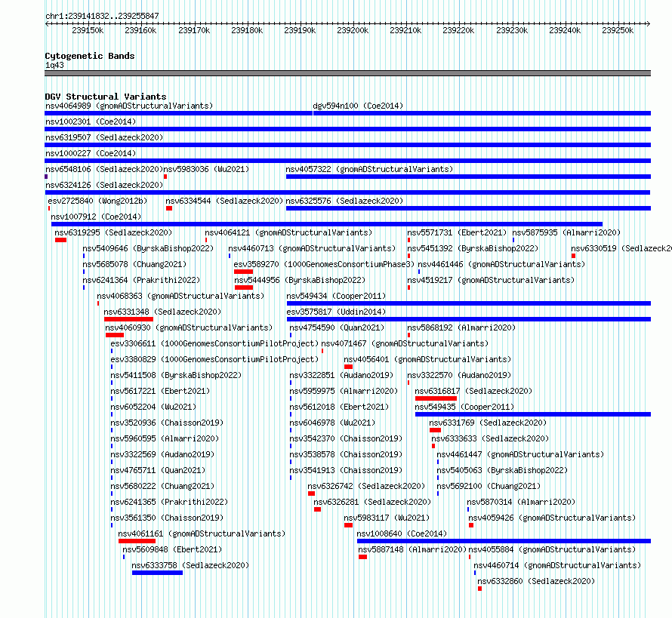This screenshot has width=672, height=618.
Task: Open nsv5875935 (Almarri2020) variant
Action: pyautogui.click(x=566, y=232)
